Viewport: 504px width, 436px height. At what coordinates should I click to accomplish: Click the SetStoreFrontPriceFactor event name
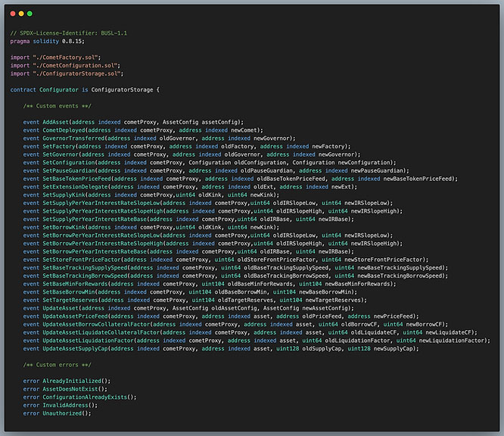pos(82,260)
